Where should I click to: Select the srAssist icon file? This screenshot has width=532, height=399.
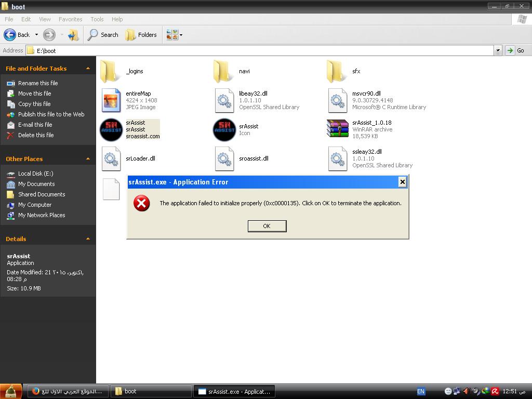pyautogui.click(x=224, y=129)
